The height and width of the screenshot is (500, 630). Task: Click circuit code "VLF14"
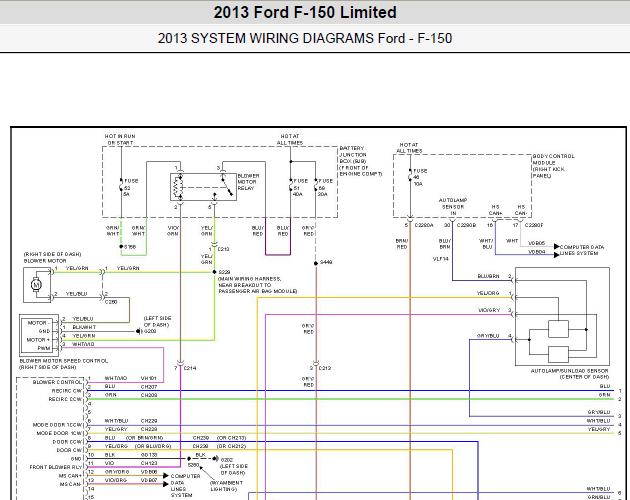click(440, 259)
